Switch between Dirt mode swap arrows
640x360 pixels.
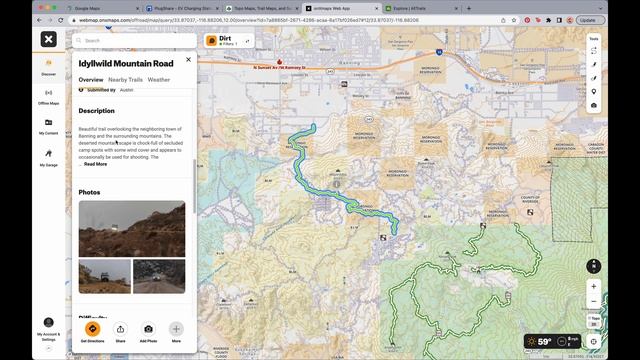pyautogui.click(x=247, y=41)
